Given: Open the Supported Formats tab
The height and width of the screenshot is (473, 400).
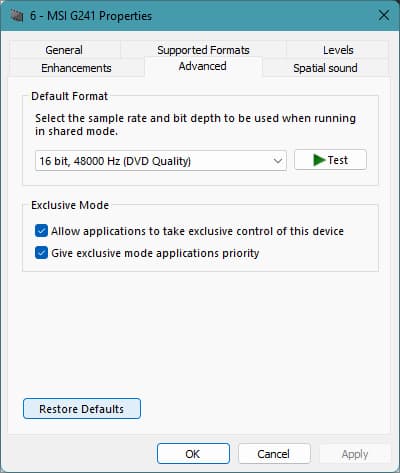Looking at the screenshot, I should 203,50.
